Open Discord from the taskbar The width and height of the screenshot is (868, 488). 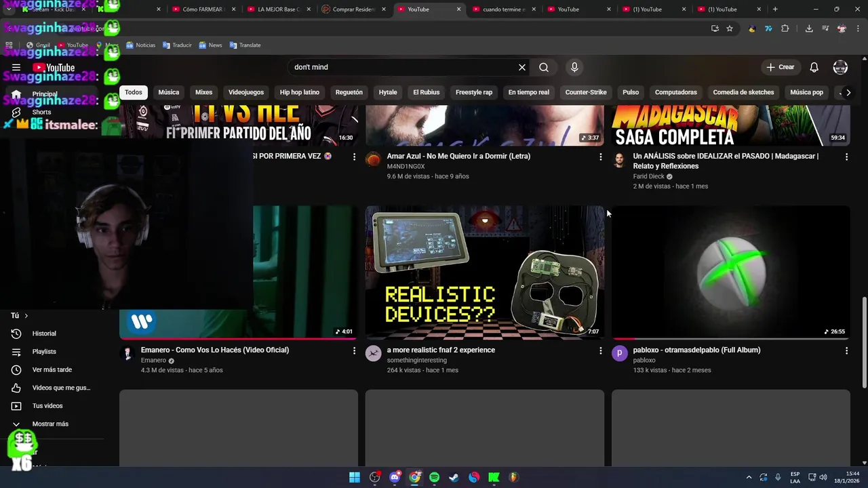click(395, 477)
